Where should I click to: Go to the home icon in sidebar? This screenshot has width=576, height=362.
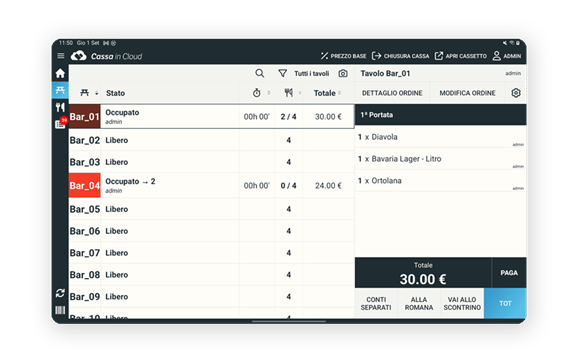60,73
